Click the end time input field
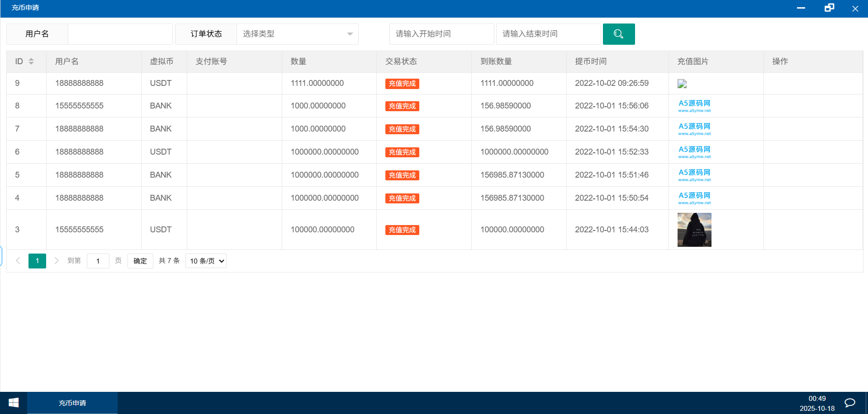 [x=548, y=34]
